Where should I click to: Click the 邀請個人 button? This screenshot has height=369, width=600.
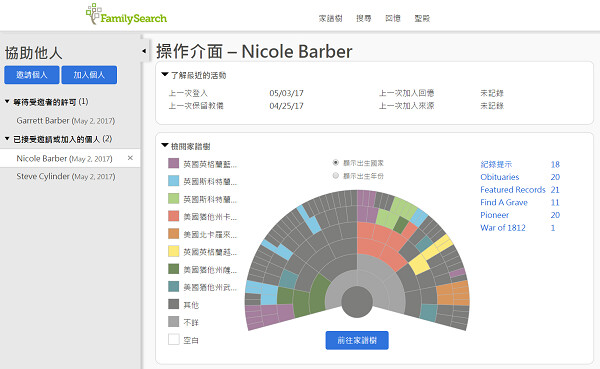pos(32,75)
